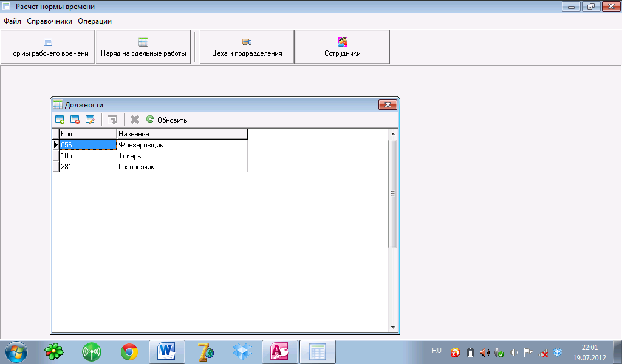Image resolution: width=622 pixels, height=364 pixels.
Task: Minimize the Расчет нормы времени window
Action: [571, 6]
